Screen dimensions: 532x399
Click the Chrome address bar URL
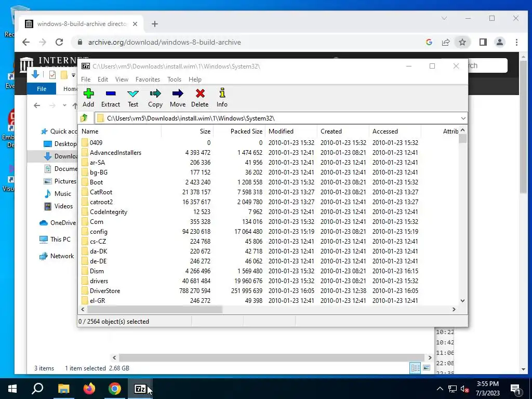pyautogui.click(x=165, y=43)
